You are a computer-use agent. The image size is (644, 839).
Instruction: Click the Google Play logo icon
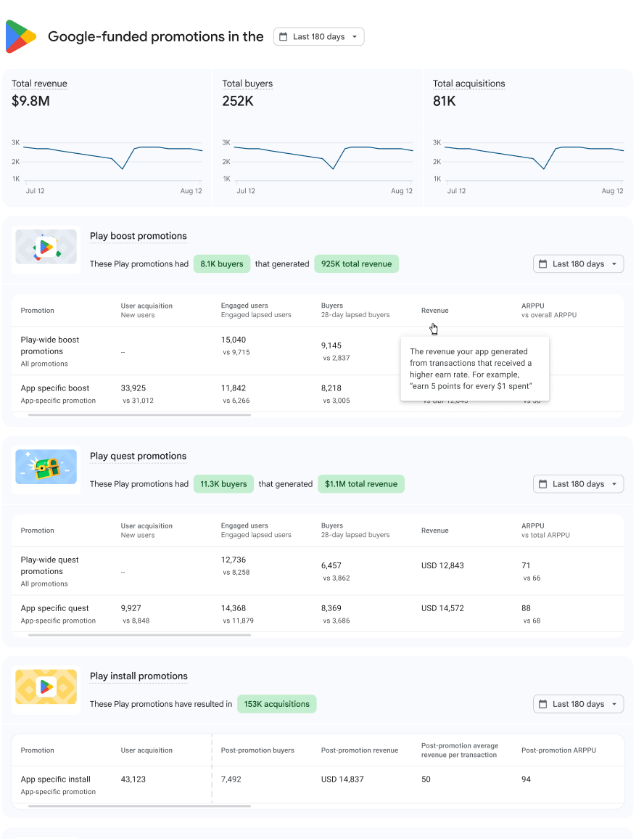coord(21,36)
